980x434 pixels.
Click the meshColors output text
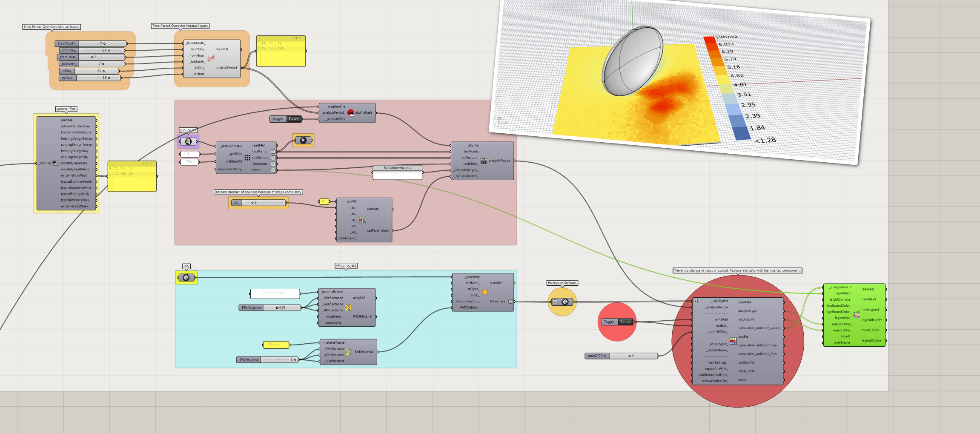click(x=870, y=330)
